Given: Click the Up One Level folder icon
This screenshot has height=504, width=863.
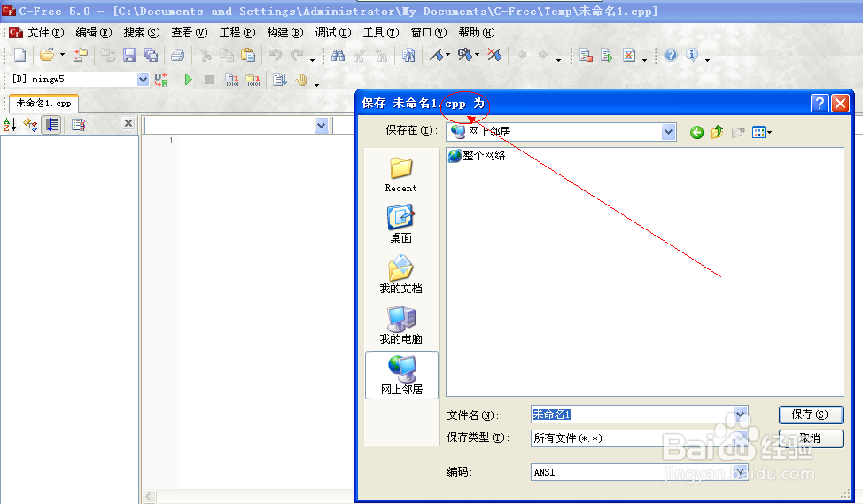Looking at the screenshot, I should click(x=717, y=132).
